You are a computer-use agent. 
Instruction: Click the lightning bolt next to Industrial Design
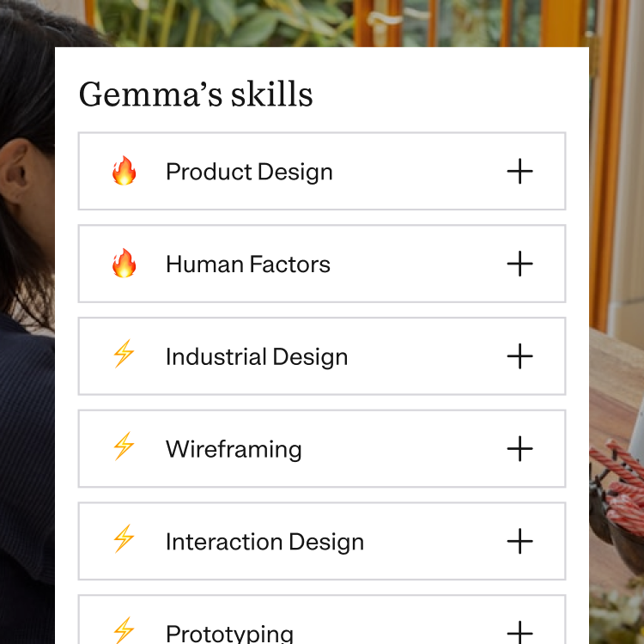coord(124,353)
